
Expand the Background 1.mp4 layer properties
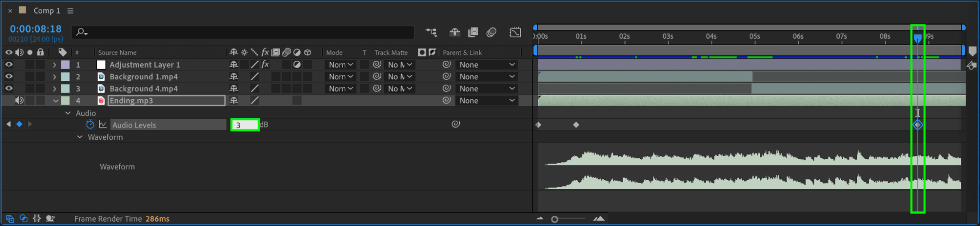tap(54, 77)
